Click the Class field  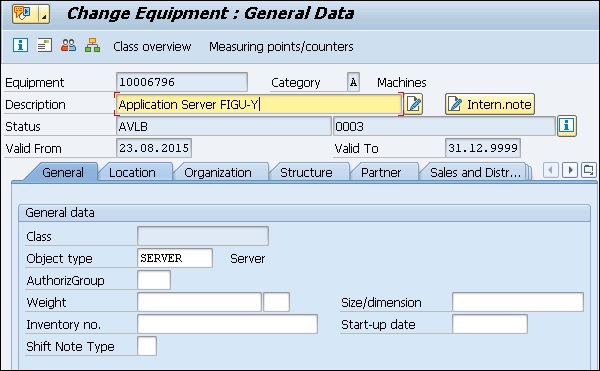(203, 236)
